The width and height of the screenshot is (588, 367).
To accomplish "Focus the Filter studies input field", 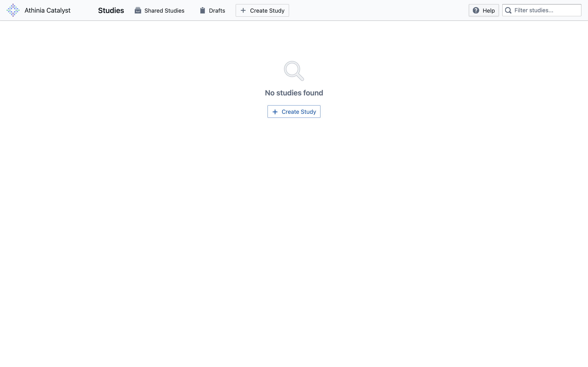I will click(x=544, y=10).
